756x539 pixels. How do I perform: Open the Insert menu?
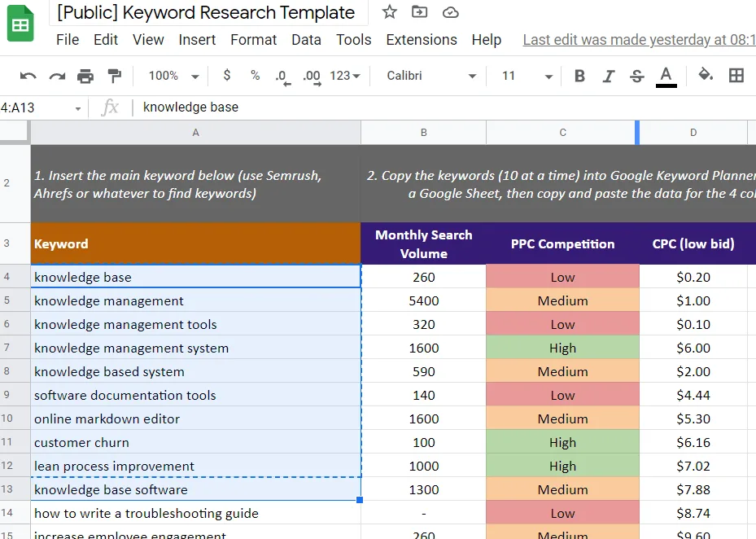[x=197, y=40]
